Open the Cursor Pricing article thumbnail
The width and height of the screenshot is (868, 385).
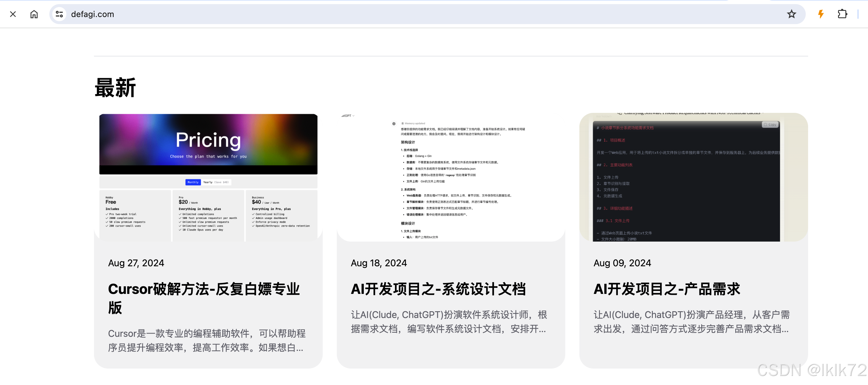[x=208, y=177]
